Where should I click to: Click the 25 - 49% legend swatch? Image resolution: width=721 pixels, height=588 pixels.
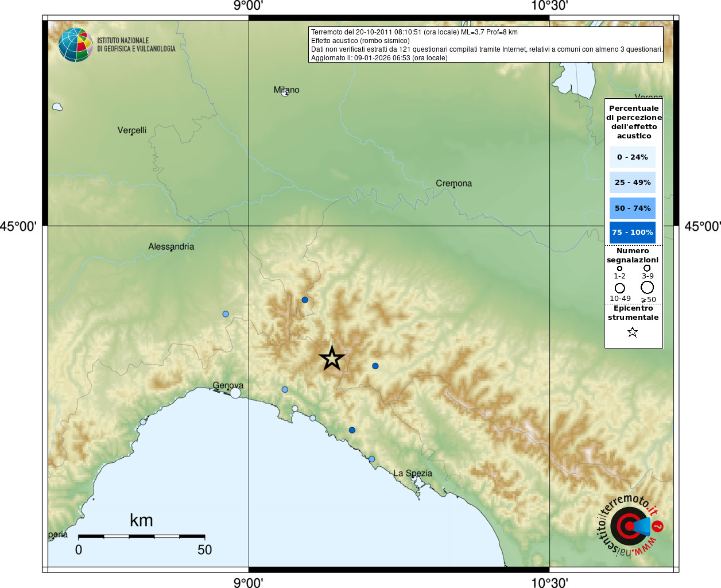633,183
